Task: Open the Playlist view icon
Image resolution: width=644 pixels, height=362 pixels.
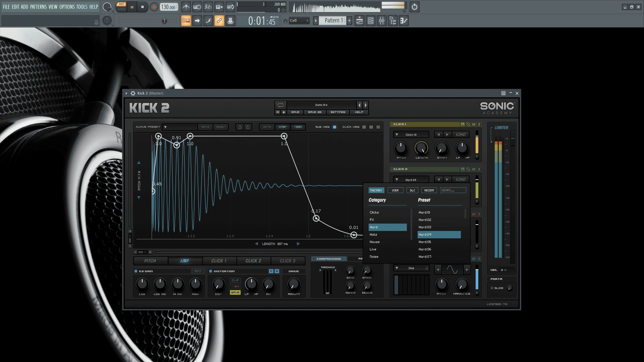Action: (x=360, y=21)
